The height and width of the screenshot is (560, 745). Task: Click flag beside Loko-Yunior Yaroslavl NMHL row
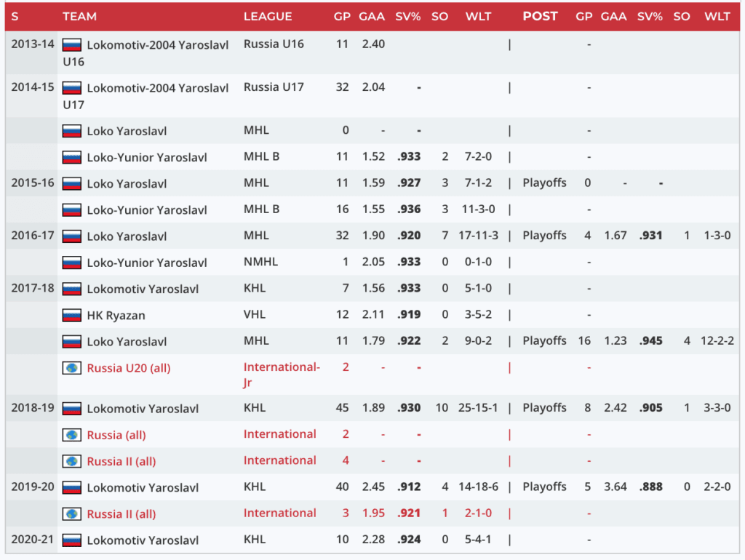(x=71, y=263)
